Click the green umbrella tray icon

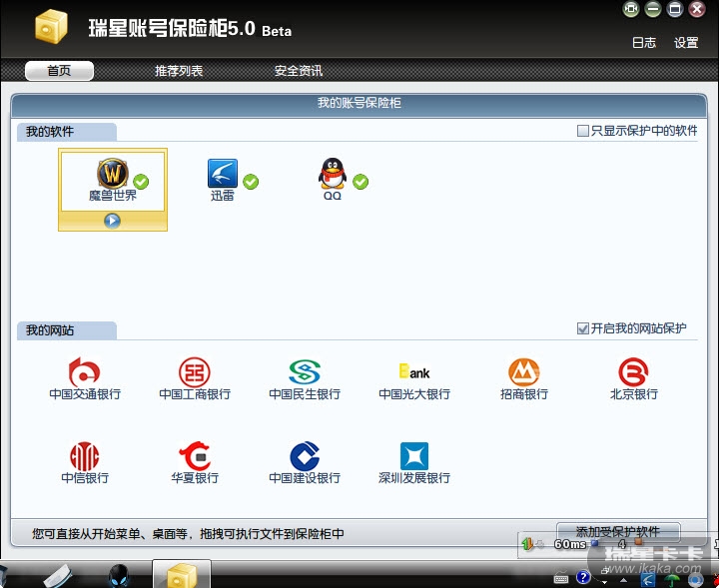672,580
